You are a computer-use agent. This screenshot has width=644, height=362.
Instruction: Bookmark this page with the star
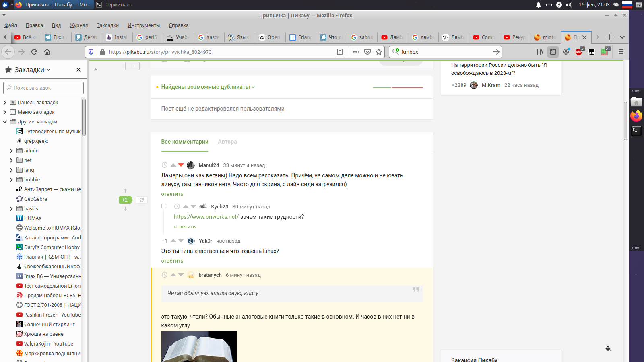[379, 52]
